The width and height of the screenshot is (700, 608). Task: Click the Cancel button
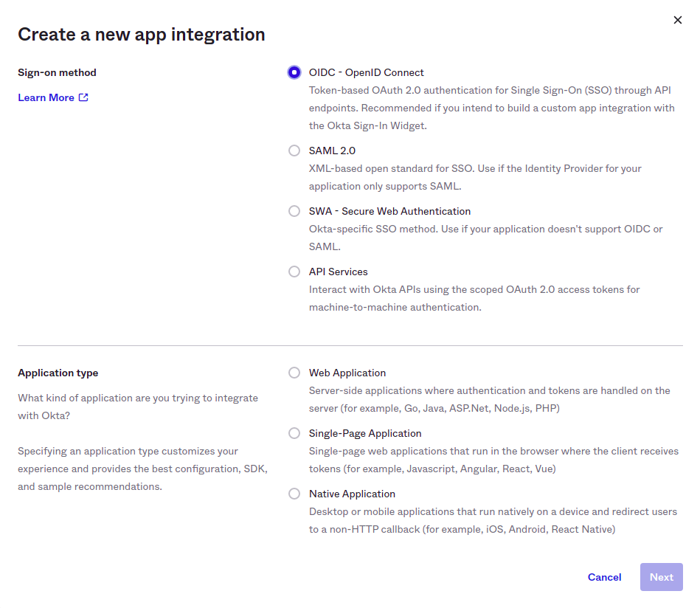coord(604,577)
